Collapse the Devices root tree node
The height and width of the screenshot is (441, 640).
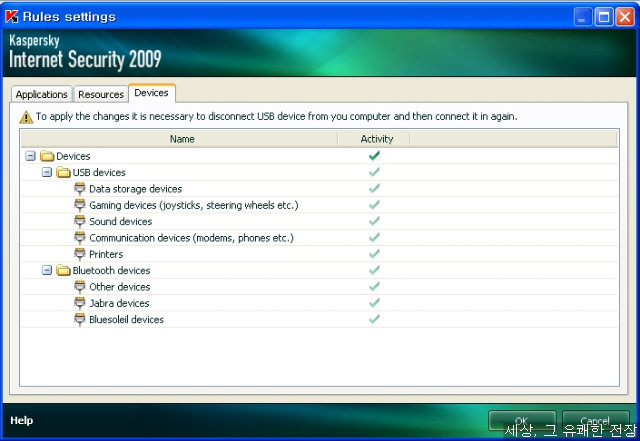tap(30, 156)
